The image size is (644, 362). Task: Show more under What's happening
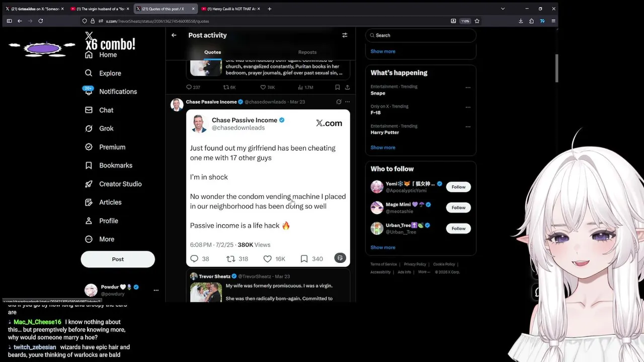click(x=383, y=147)
